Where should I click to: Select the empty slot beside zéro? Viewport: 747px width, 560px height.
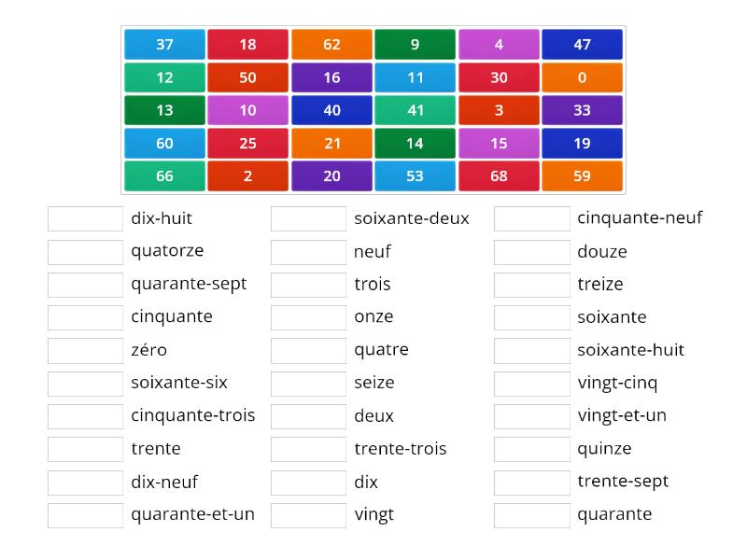pyautogui.click(x=85, y=351)
